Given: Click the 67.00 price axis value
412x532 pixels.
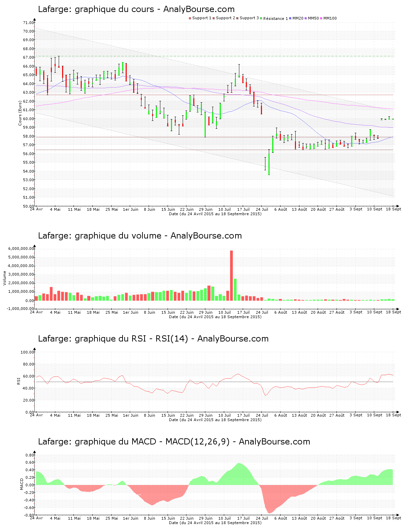Looking at the screenshot, I should coord(28,58).
